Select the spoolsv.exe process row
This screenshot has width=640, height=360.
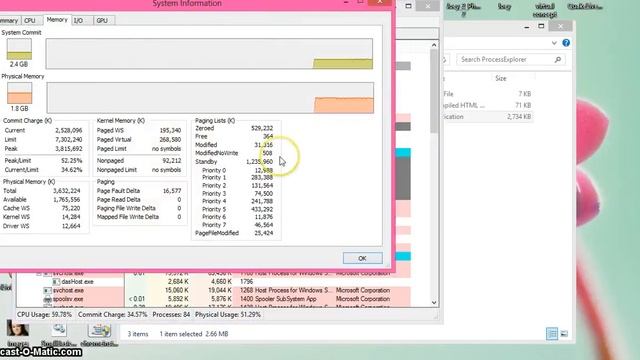coord(213,299)
